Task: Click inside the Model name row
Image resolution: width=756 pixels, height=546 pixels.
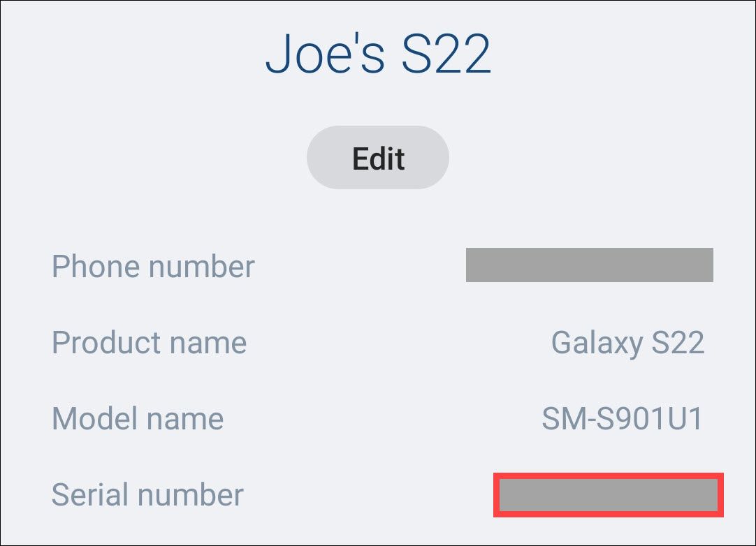Action: 377,418
